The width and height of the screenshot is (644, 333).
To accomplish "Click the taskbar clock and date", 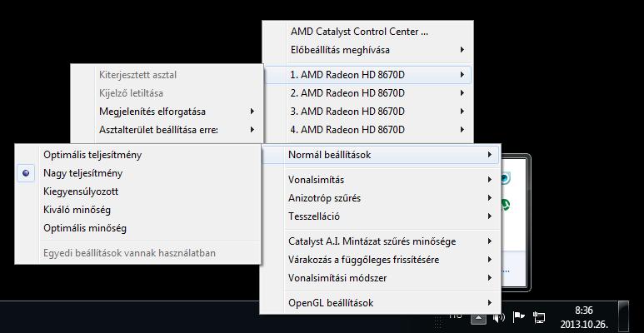I will [x=584, y=317].
